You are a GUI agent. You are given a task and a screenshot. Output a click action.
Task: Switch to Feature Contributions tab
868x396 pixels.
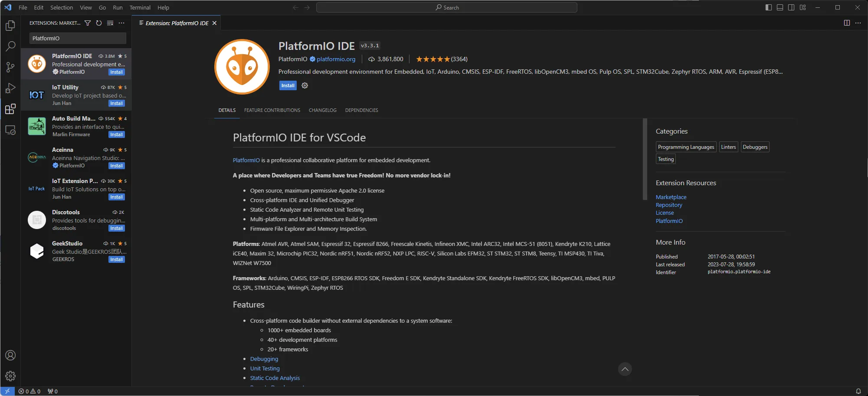[x=272, y=110]
